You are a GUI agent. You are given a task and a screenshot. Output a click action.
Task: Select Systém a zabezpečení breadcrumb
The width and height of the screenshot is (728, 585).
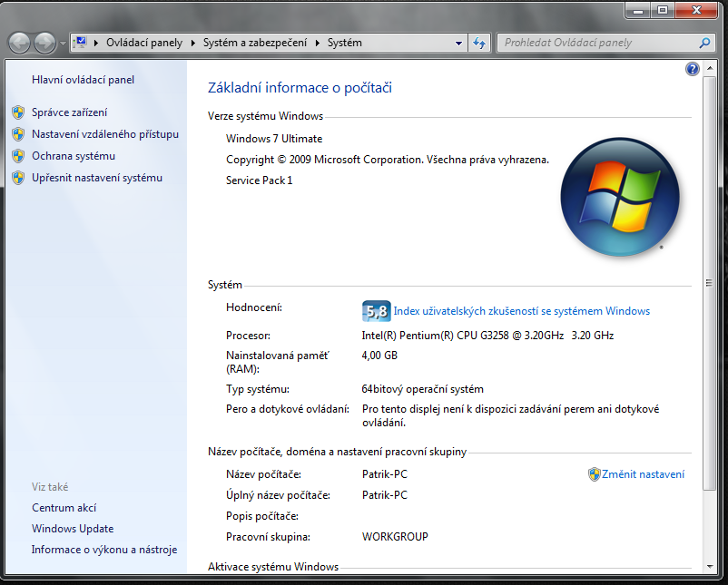[x=255, y=43]
